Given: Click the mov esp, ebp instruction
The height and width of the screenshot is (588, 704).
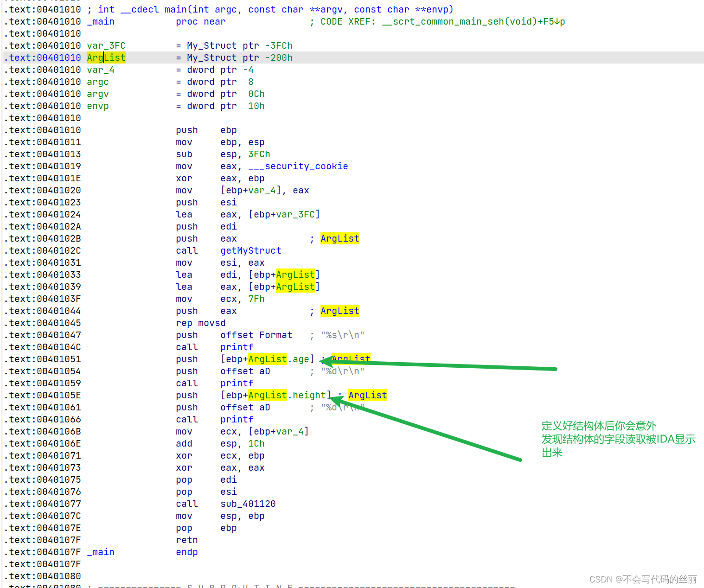Looking at the screenshot, I should pyautogui.click(x=220, y=516).
